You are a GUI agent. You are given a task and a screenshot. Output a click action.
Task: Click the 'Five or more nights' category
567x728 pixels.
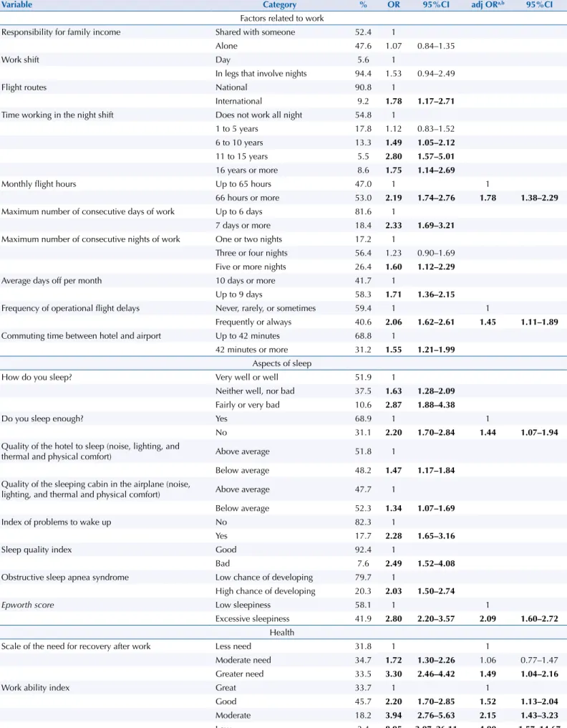251,267
